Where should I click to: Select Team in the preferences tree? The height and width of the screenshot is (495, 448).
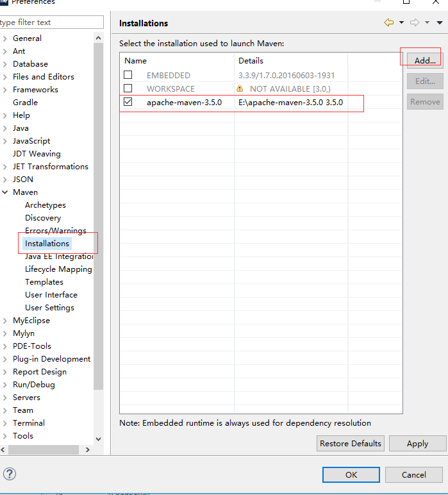pos(22,410)
